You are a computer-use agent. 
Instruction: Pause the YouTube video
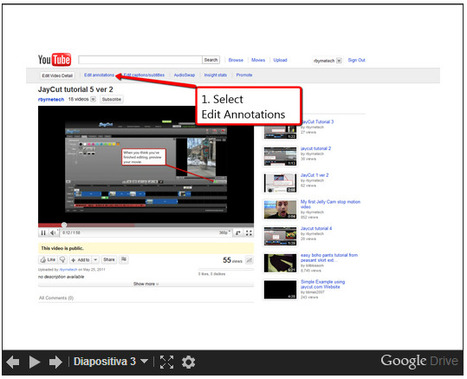[x=43, y=233]
